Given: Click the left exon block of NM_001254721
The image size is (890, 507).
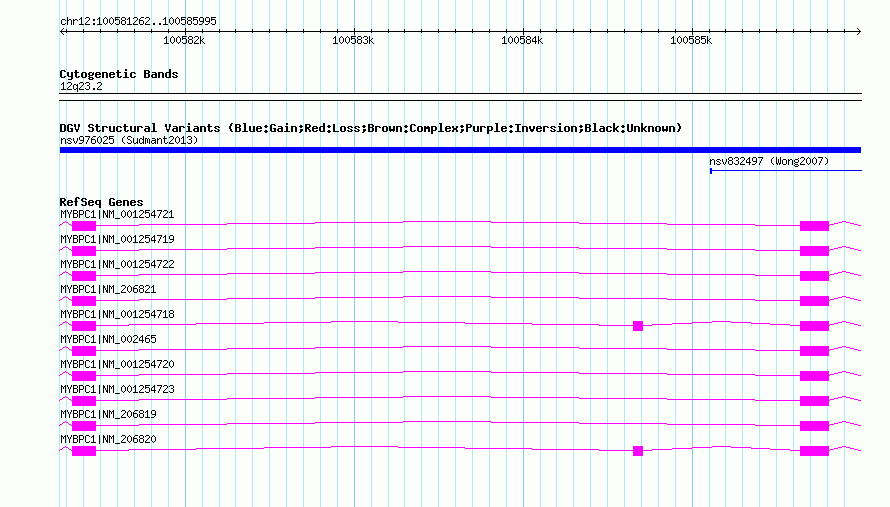Looking at the screenshot, I should tap(84, 226).
